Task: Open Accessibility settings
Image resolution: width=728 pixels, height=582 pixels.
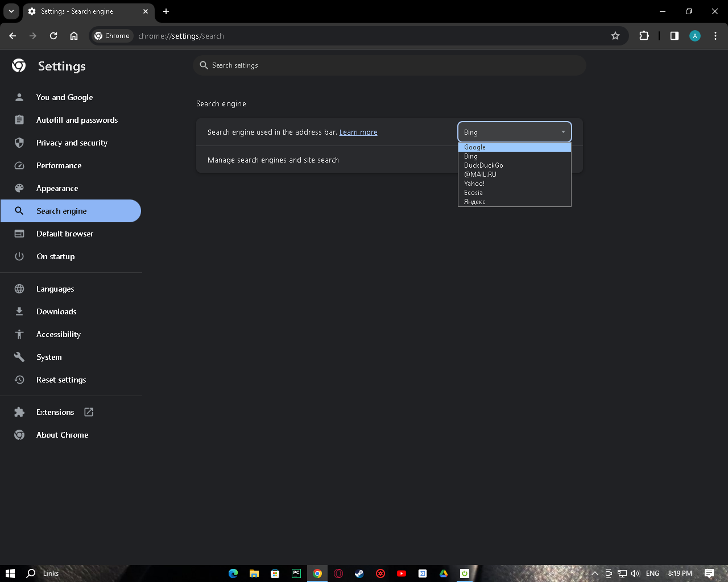Action: [71, 334]
